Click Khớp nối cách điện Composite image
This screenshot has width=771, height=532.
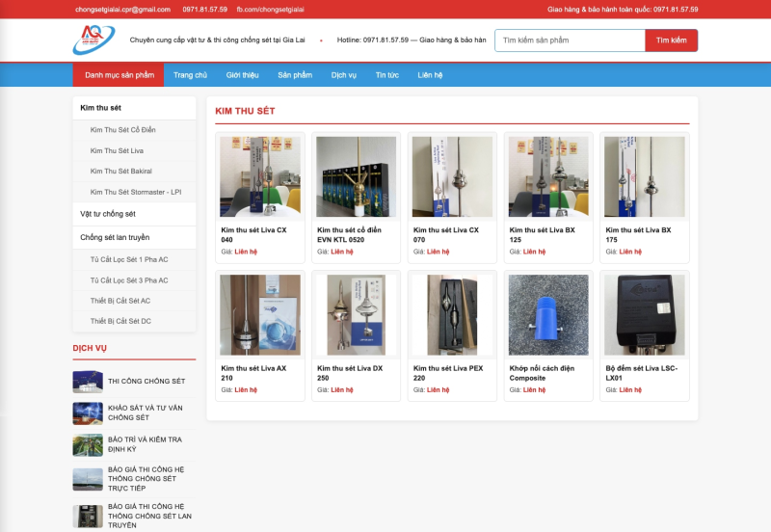coord(548,315)
